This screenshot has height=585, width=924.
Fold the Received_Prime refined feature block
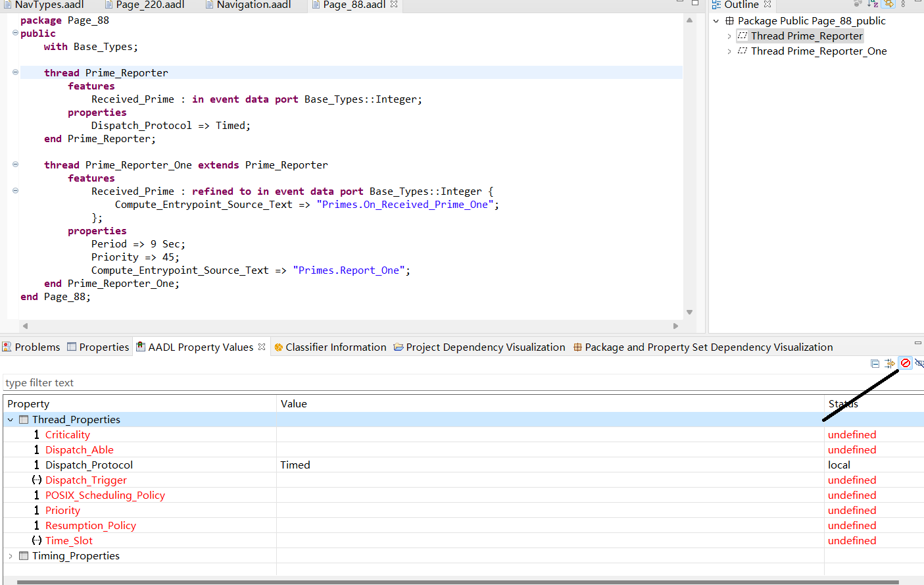click(x=15, y=191)
